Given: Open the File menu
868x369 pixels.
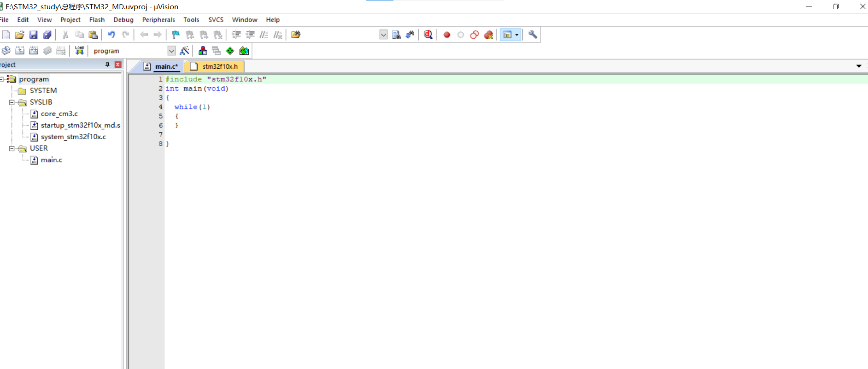Looking at the screenshot, I should pyautogui.click(x=4, y=20).
